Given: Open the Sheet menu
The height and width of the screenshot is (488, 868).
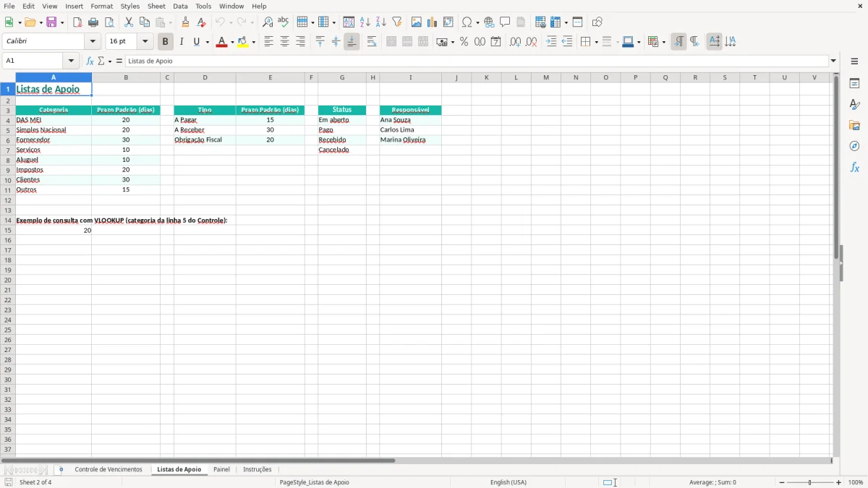Looking at the screenshot, I should coord(156,6).
